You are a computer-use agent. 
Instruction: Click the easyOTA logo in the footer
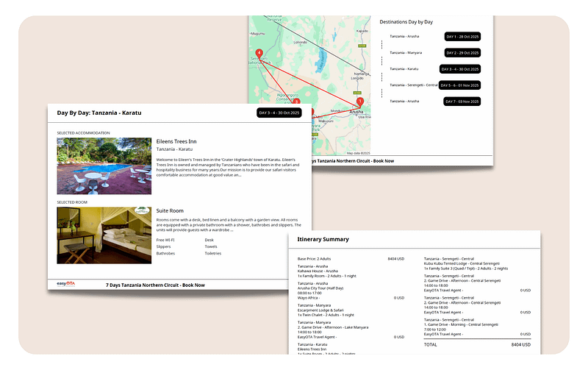click(x=67, y=284)
